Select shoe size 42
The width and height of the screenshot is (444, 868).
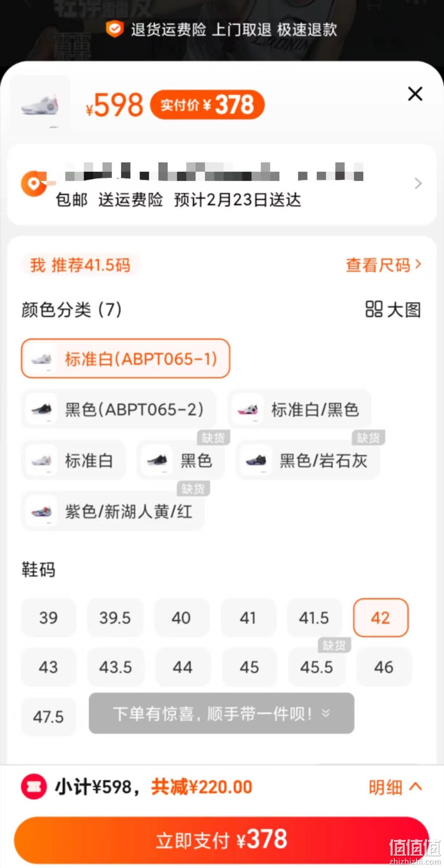381,617
